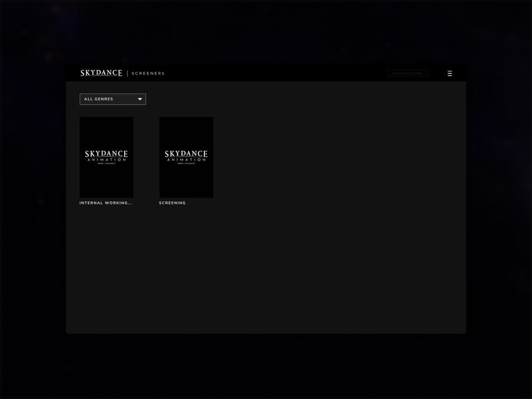
Task: Expand the All Genres dropdown
Action: click(x=113, y=99)
